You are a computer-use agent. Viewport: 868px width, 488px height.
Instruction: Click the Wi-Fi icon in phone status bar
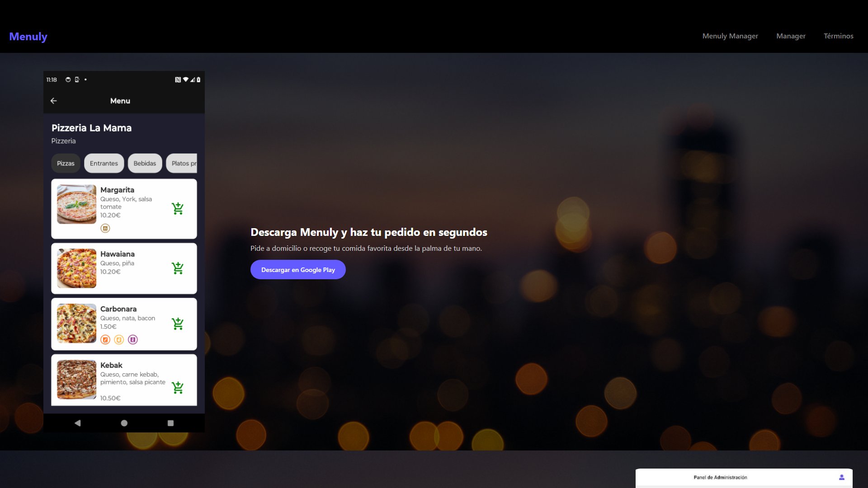pos(185,80)
